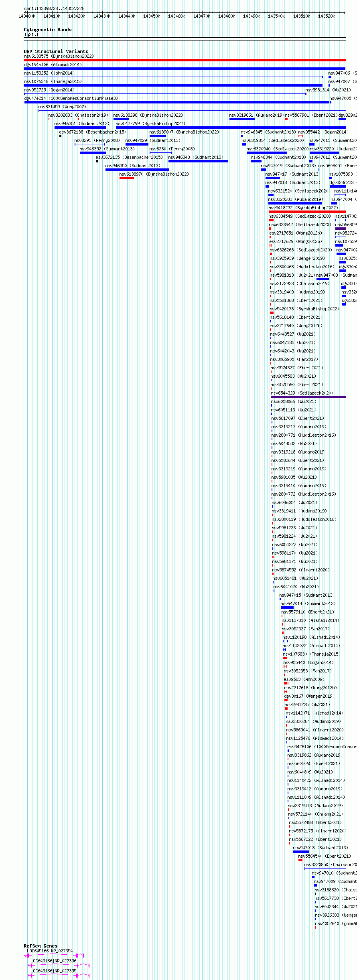The height and width of the screenshot is (980, 357).
Task: Open LOC645166|NR_027354 RefSeq gene
Action: point(50,951)
